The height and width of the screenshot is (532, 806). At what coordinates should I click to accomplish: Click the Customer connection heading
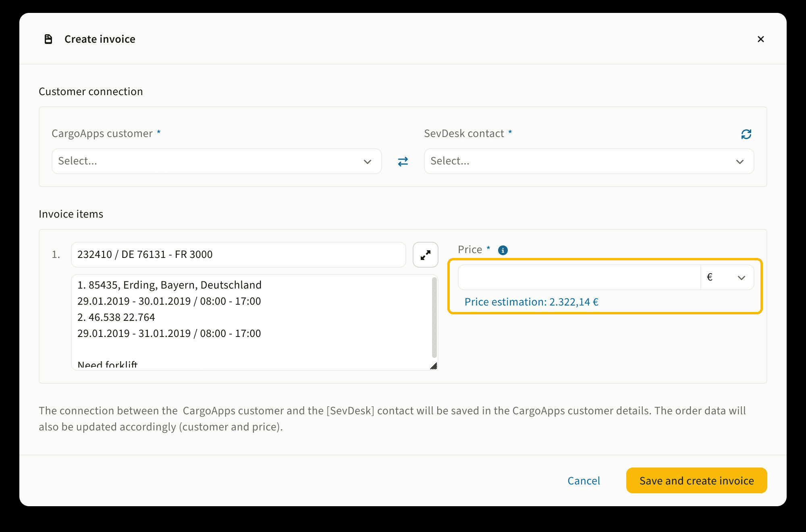coord(91,91)
